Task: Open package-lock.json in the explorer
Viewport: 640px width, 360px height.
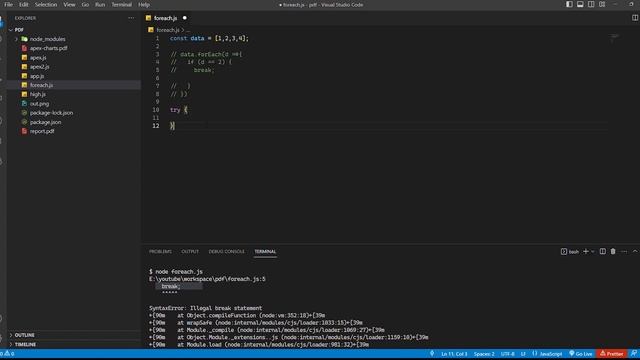Action: (51, 113)
